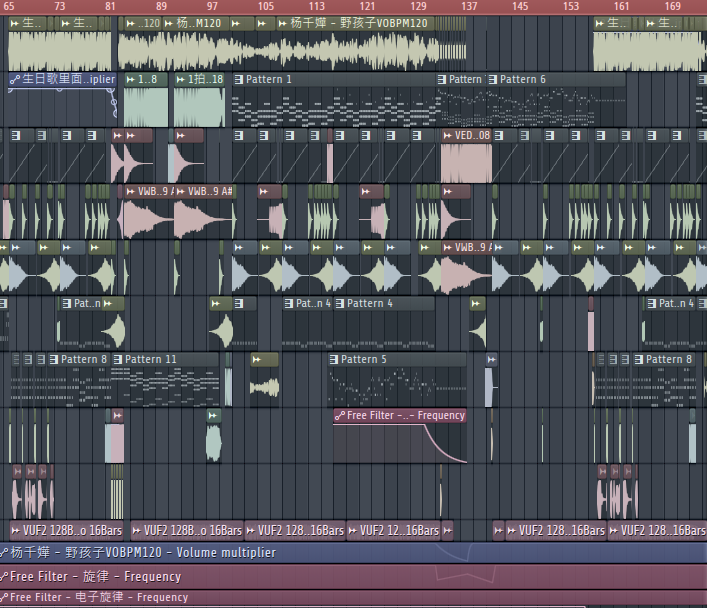Open the leftmost VUF2 128B..o 16Bars clip menu
The width and height of the screenshot is (707, 608).
[x=15, y=531]
